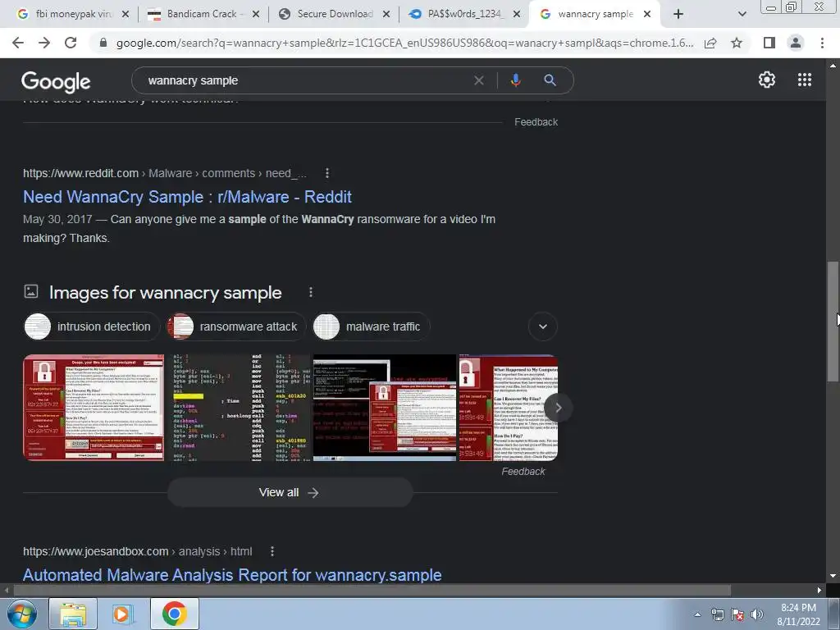Close the wannacry sample tab
This screenshot has width=840, height=630.
click(x=647, y=15)
